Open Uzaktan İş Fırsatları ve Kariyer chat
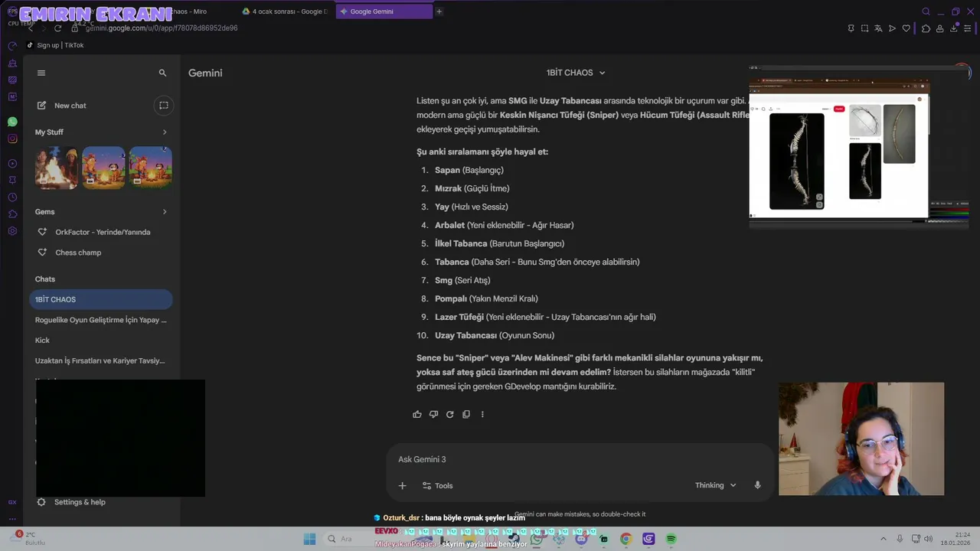980x551 pixels. pos(101,360)
